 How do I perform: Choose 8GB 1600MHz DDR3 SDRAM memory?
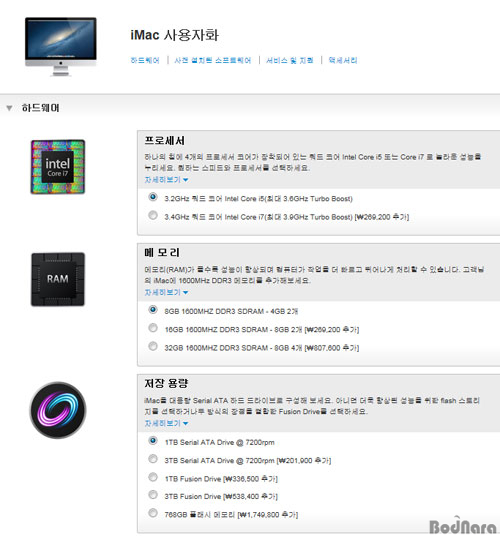tap(153, 310)
